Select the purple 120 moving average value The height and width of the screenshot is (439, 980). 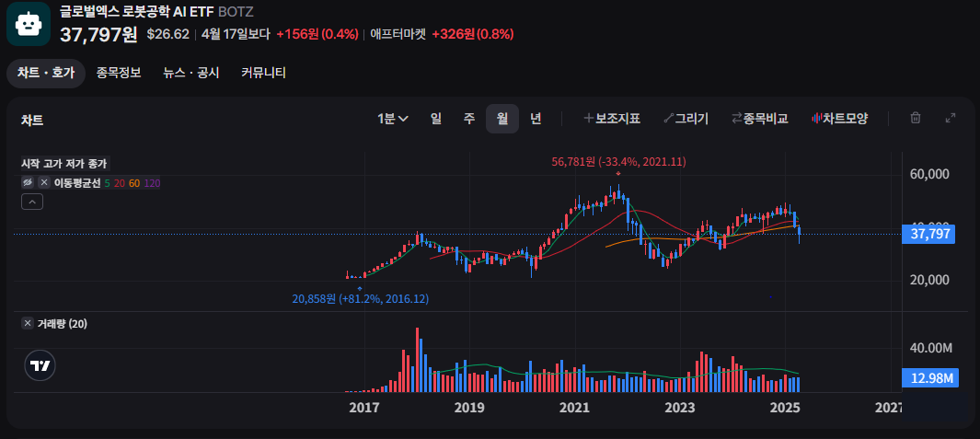pyautogui.click(x=152, y=182)
